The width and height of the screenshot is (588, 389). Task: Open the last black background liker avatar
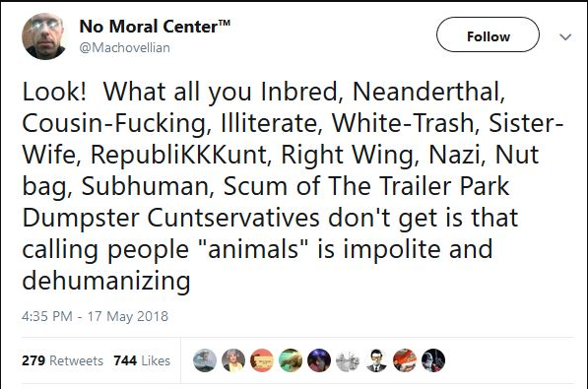click(433, 360)
